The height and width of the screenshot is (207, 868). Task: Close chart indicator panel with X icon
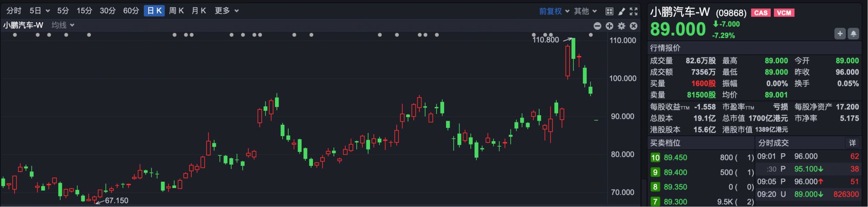click(x=634, y=26)
